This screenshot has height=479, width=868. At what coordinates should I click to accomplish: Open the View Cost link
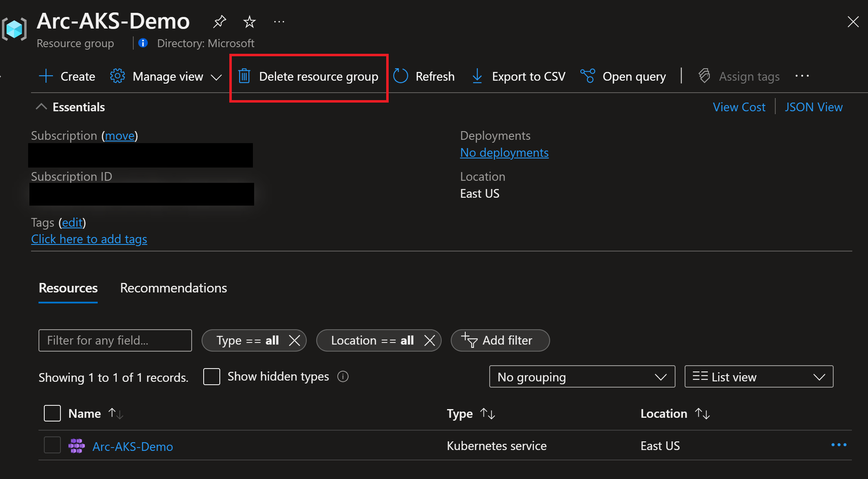tap(739, 107)
